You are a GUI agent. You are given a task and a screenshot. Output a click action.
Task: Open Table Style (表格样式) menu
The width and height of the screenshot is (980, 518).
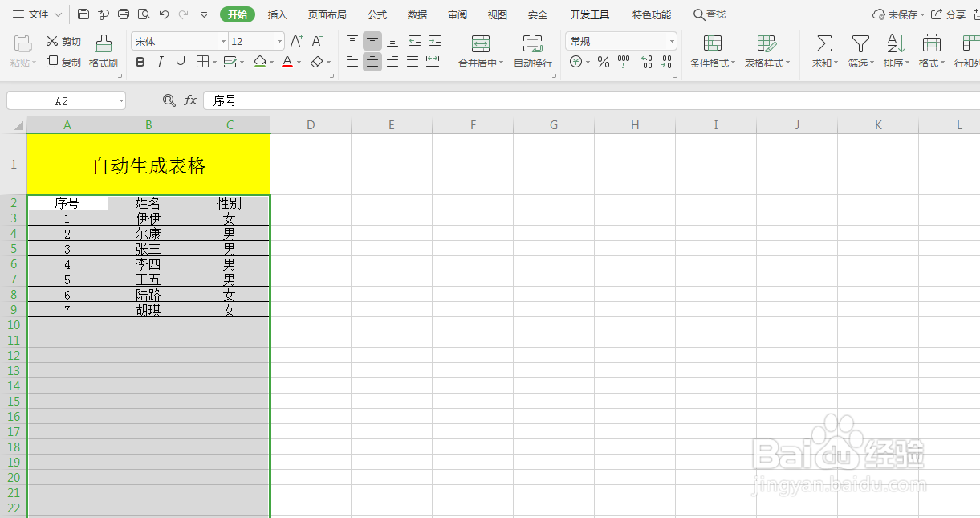pyautogui.click(x=767, y=51)
